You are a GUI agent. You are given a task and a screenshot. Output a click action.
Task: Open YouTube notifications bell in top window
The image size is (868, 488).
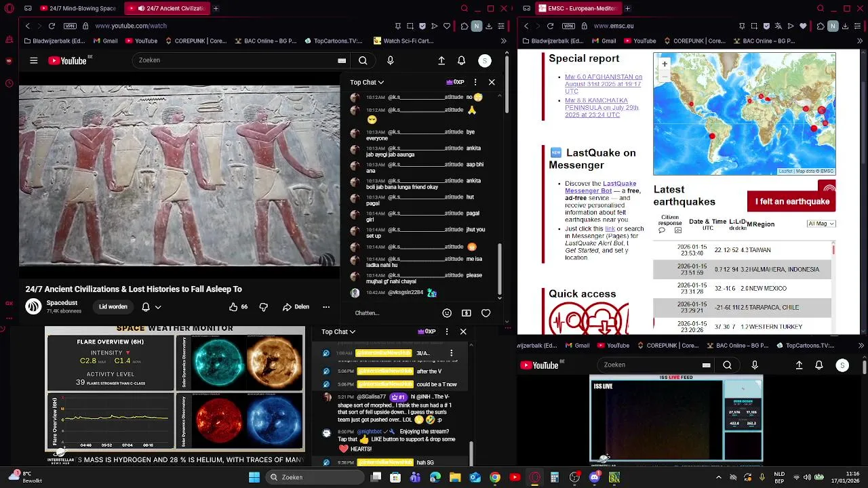pos(461,60)
